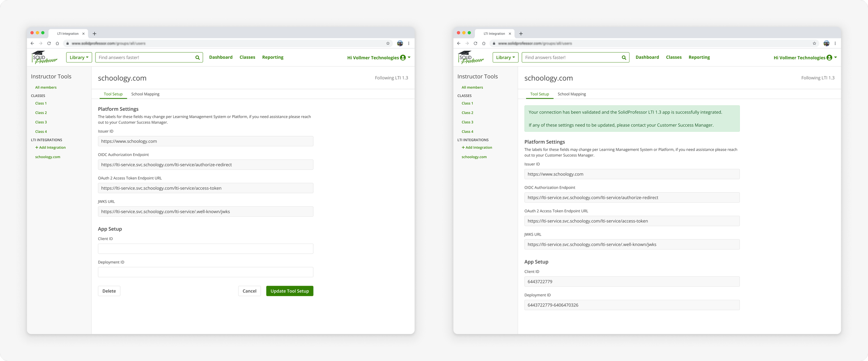868x361 pixels.
Task: Click user account icon in left window header
Action: point(403,58)
